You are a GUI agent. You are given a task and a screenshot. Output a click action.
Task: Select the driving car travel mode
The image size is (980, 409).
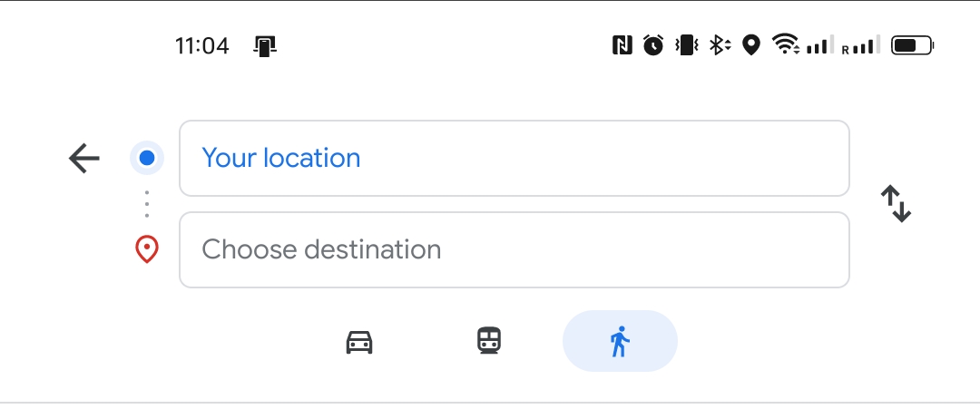[359, 342]
